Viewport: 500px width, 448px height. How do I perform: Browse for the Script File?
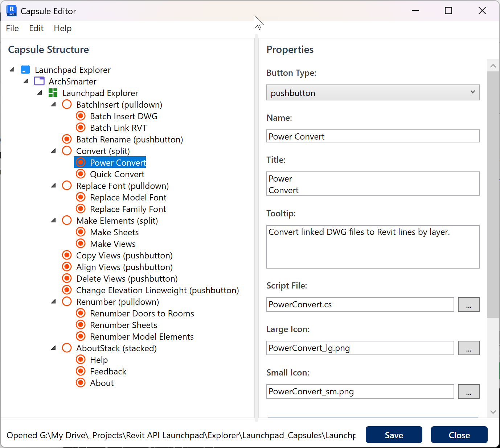pos(468,304)
